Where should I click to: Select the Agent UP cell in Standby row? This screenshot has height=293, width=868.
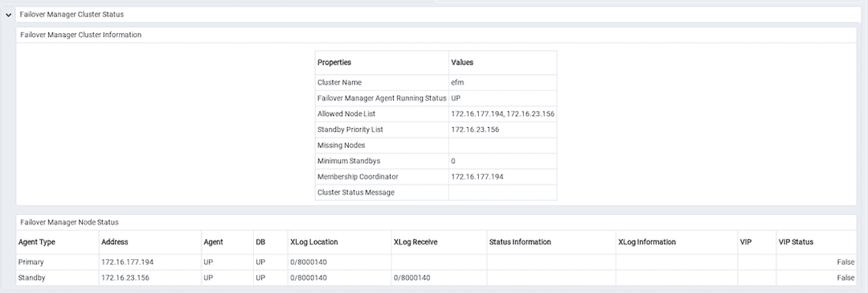227,278
